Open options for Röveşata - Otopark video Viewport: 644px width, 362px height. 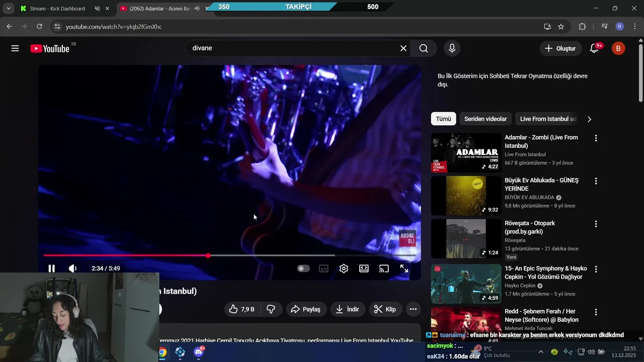[x=596, y=224]
